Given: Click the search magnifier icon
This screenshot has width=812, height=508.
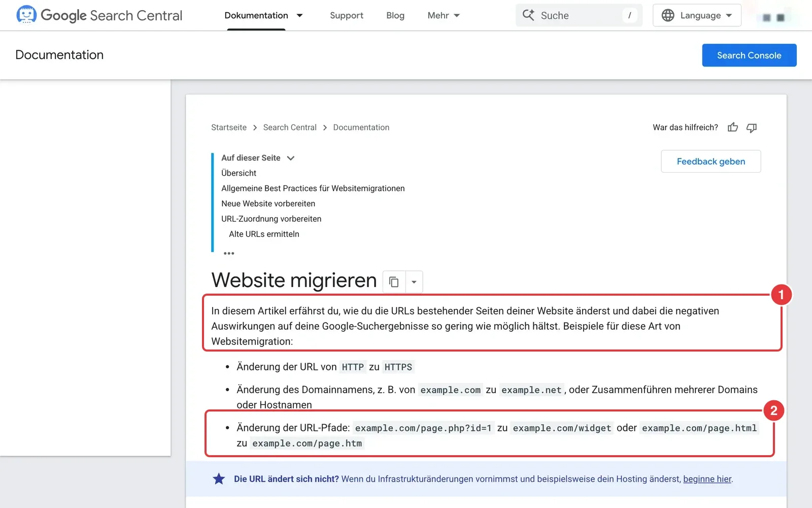Looking at the screenshot, I should coord(528,15).
